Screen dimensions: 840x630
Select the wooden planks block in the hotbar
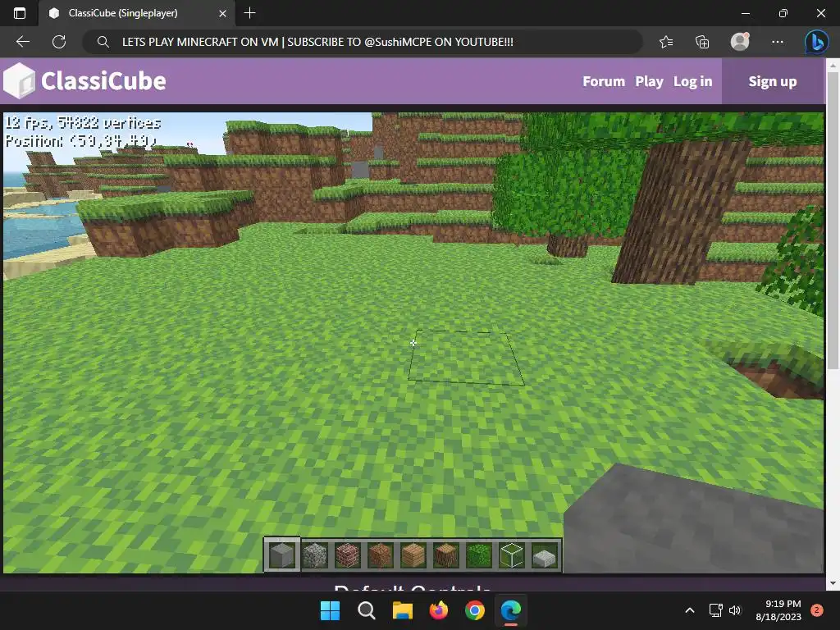pyautogui.click(x=413, y=555)
